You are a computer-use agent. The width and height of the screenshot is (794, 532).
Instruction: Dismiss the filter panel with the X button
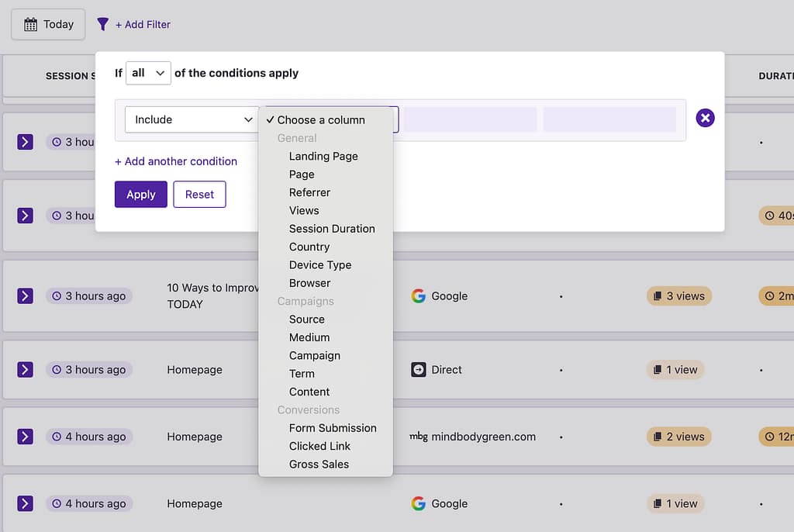(x=705, y=118)
